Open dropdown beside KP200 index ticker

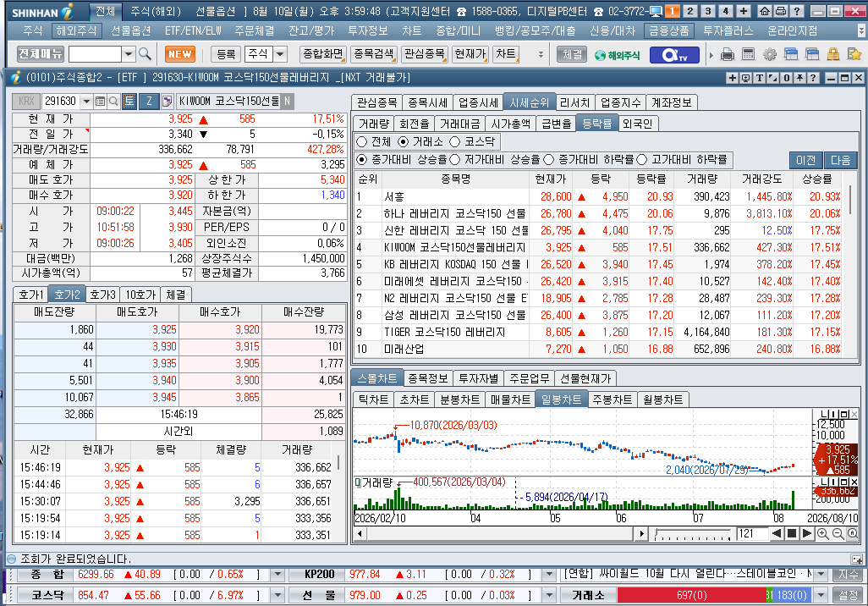549,575
